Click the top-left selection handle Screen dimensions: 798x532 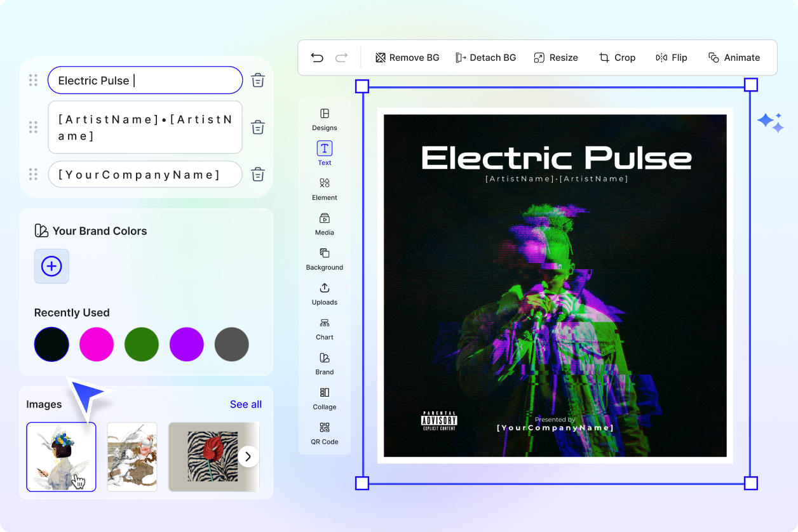[x=362, y=86]
